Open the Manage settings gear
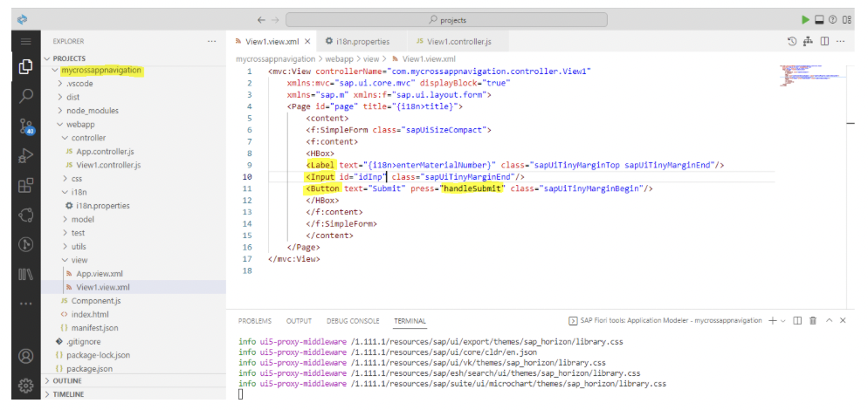Screen dimensions: 868x410 pos(25,385)
